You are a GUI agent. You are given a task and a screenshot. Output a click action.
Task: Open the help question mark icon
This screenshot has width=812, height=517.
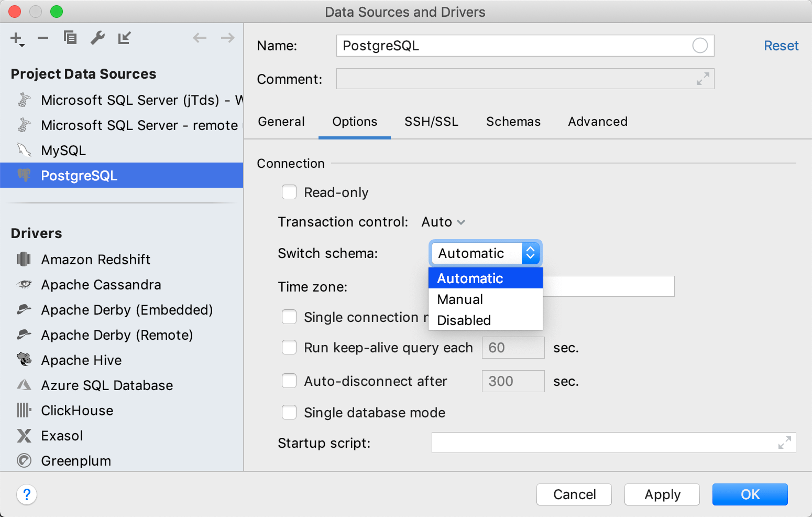(27, 494)
